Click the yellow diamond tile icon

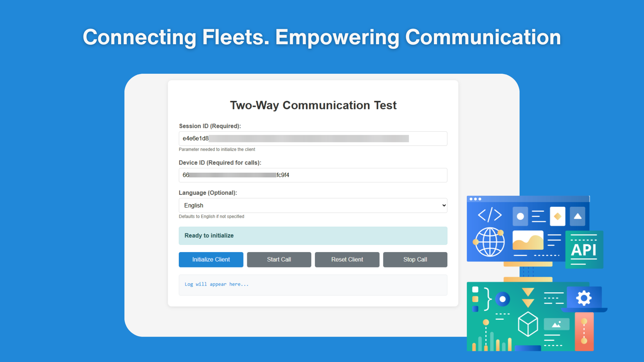(557, 216)
